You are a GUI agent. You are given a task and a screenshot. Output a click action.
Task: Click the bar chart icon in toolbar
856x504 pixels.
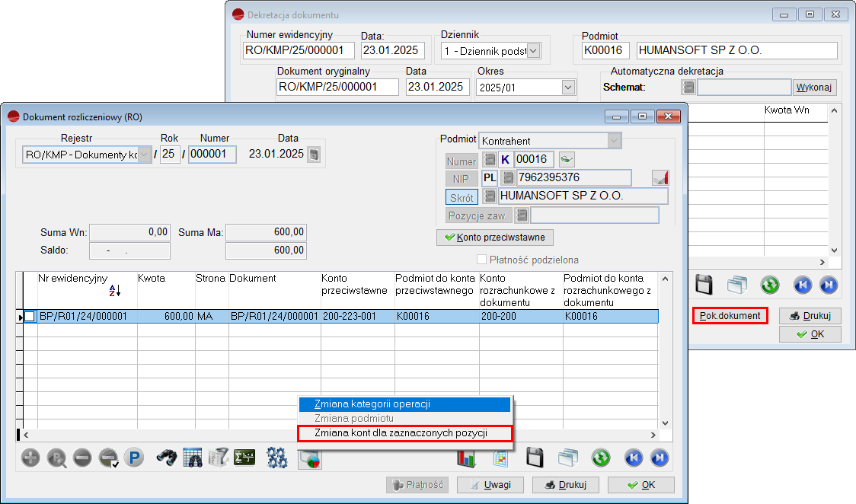tap(466, 458)
